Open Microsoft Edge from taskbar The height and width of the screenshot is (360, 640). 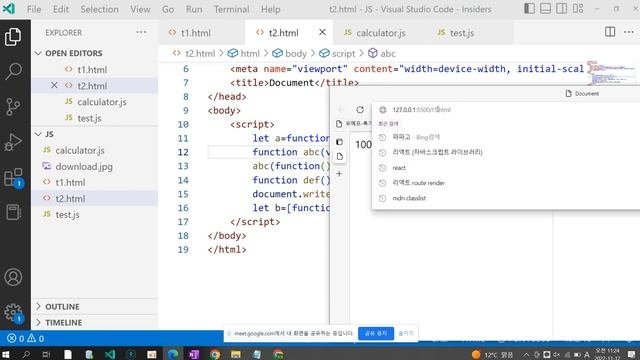click(173, 354)
